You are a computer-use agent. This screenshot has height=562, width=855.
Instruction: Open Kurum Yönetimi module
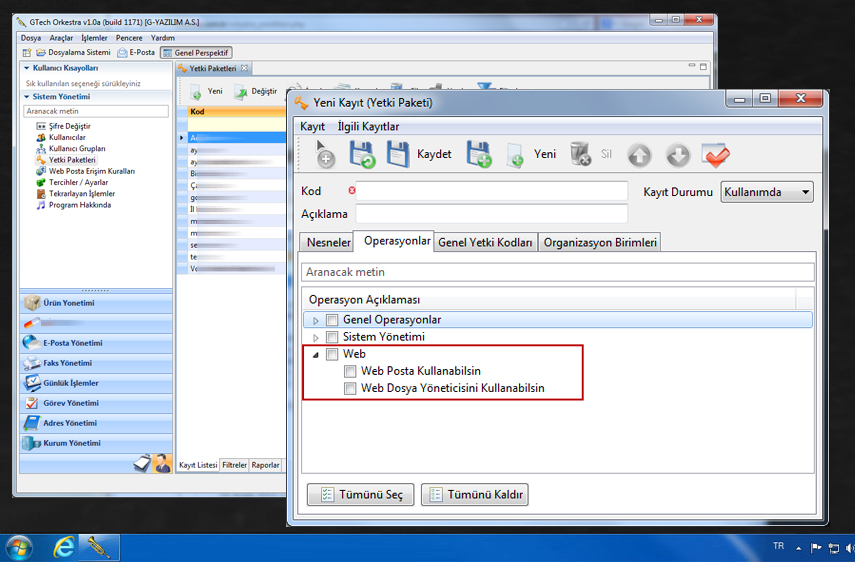tap(96, 443)
